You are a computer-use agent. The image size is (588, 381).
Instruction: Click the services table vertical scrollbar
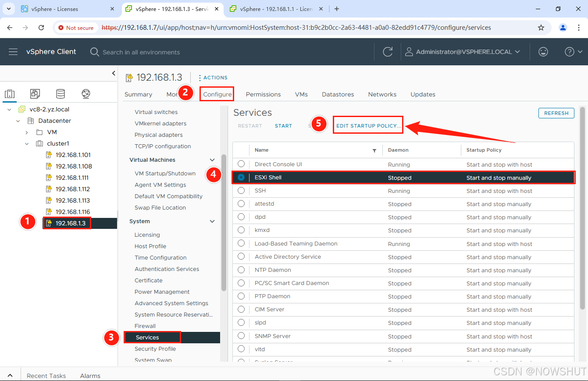pos(582,207)
